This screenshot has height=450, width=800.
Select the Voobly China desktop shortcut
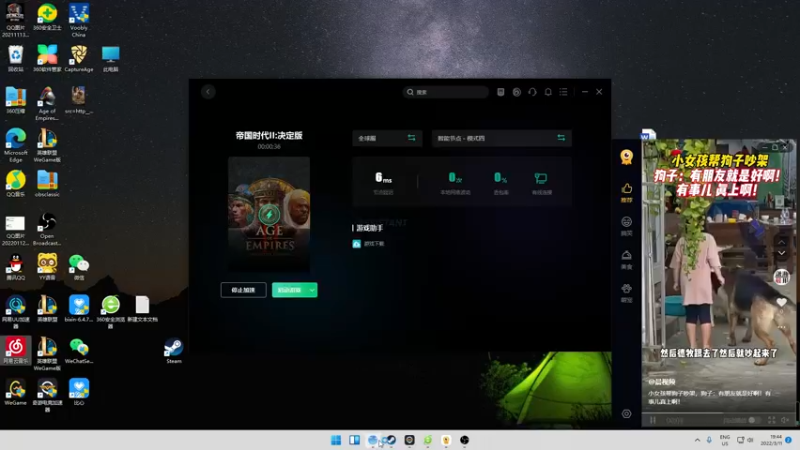click(x=79, y=20)
